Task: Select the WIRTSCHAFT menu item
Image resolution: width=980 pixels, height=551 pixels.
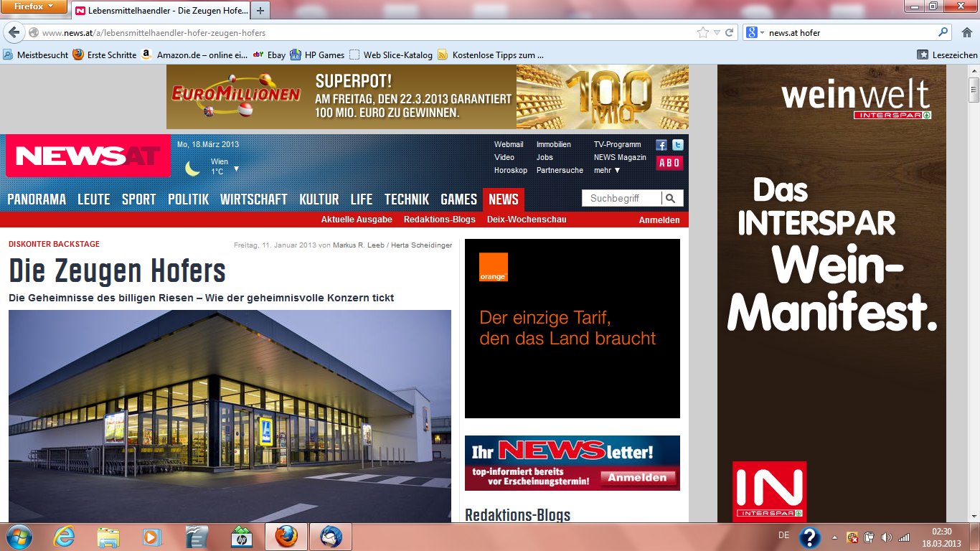Action: click(x=254, y=199)
